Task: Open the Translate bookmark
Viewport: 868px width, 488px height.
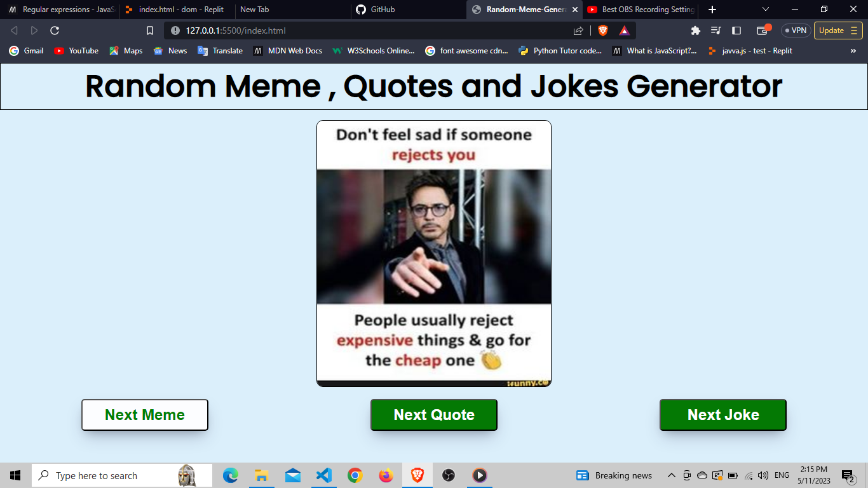Action: (220, 51)
